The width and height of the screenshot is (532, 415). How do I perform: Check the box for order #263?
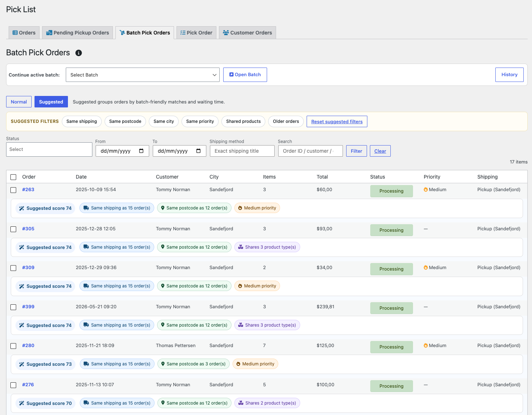(x=13, y=190)
